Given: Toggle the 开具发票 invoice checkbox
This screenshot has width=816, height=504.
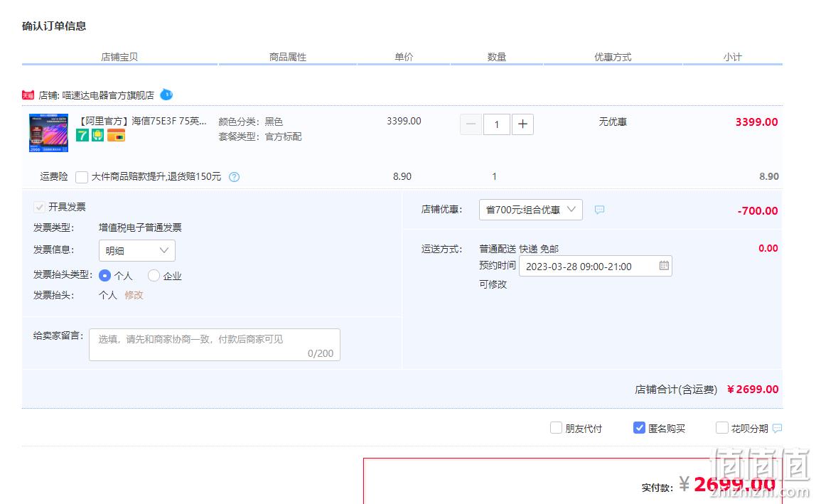Looking at the screenshot, I should click(x=39, y=208).
